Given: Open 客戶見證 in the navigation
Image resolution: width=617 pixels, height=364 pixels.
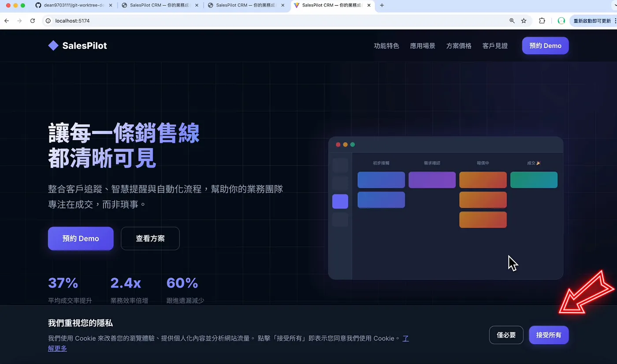Looking at the screenshot, I should click(495, 46).
